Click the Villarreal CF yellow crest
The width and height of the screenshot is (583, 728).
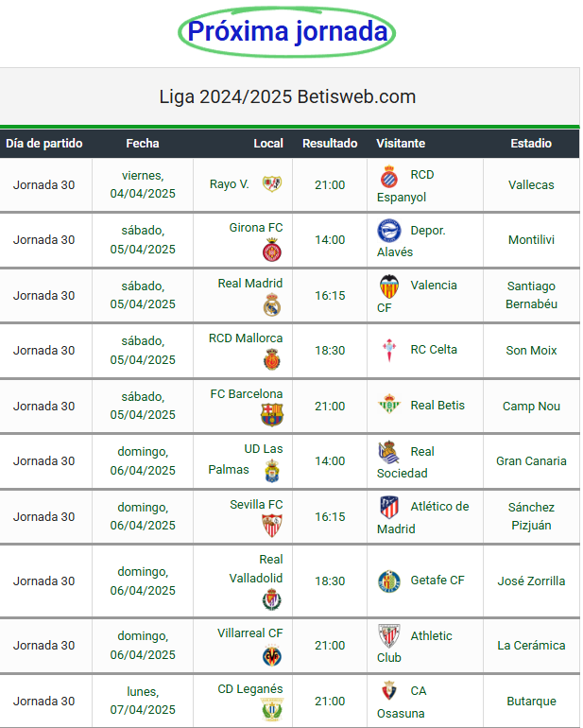click(272, 655)
